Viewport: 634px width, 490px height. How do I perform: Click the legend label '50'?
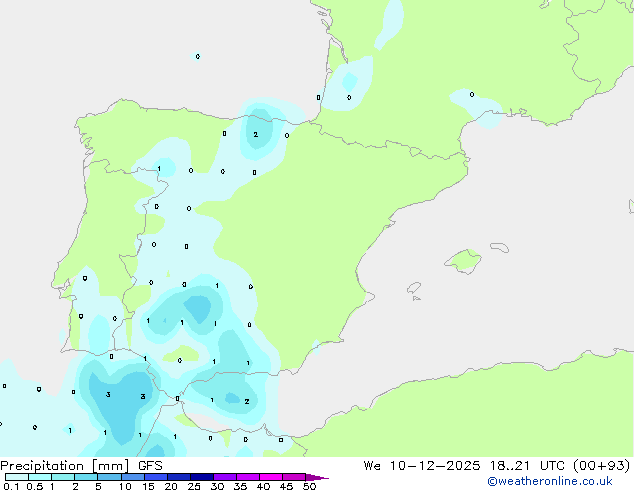309,486
